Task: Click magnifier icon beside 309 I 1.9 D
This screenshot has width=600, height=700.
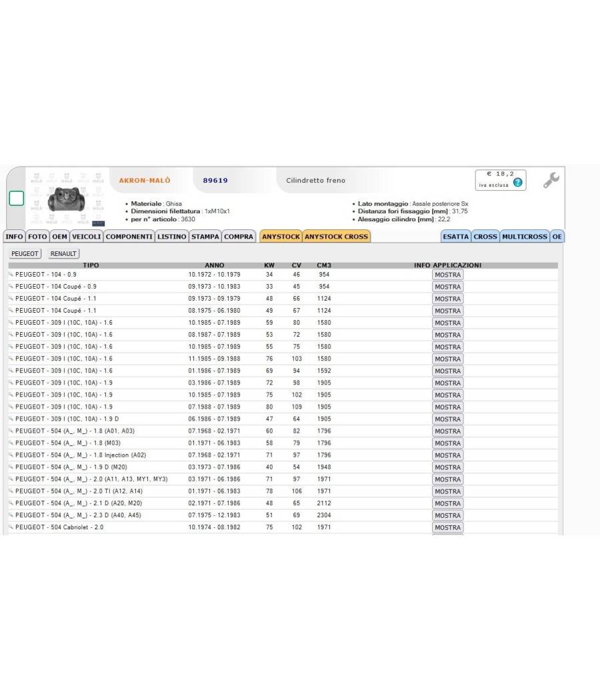Action: point(11,419)
